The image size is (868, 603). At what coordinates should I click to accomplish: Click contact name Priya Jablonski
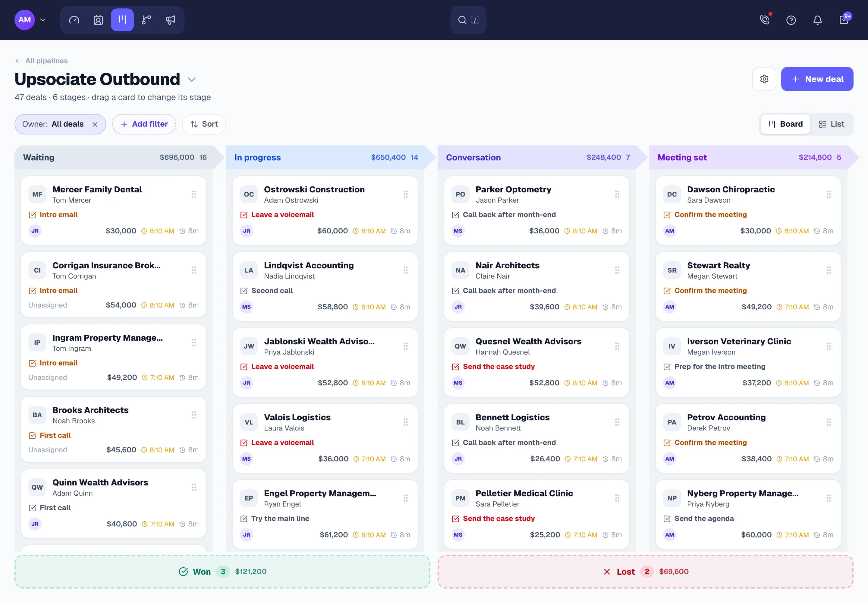click(x=289, y=352)
